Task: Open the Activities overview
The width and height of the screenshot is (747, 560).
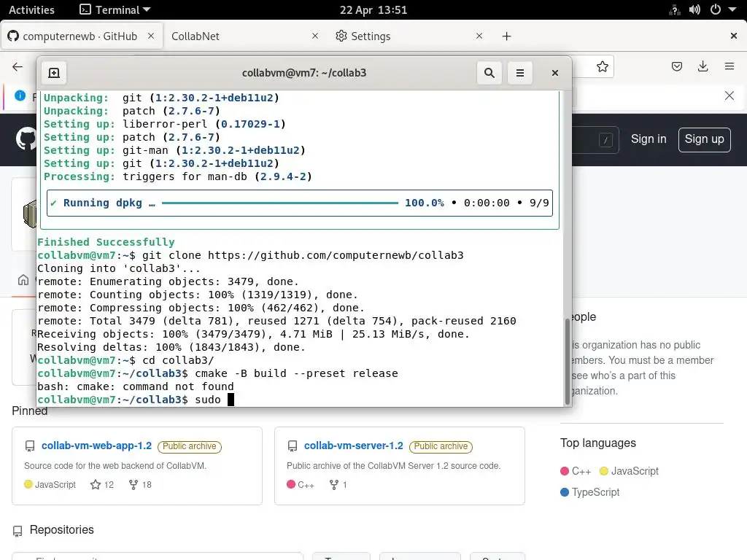Action: pyautogui.click(x=31, y=10)
